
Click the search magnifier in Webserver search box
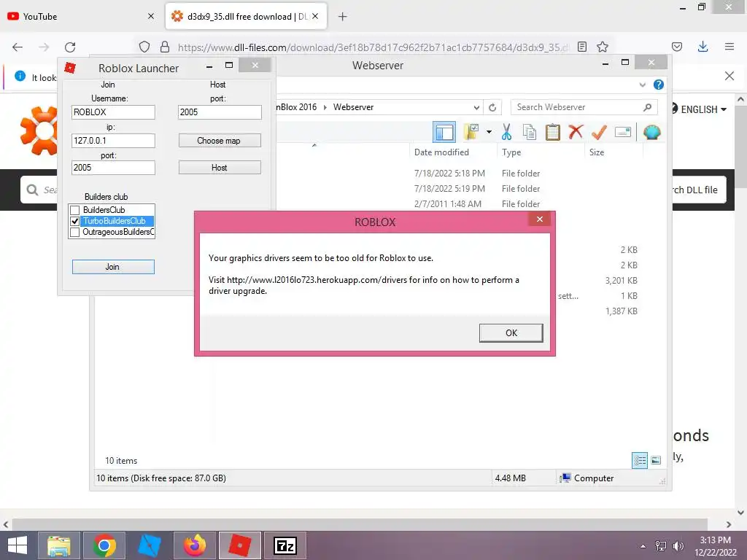648,107
